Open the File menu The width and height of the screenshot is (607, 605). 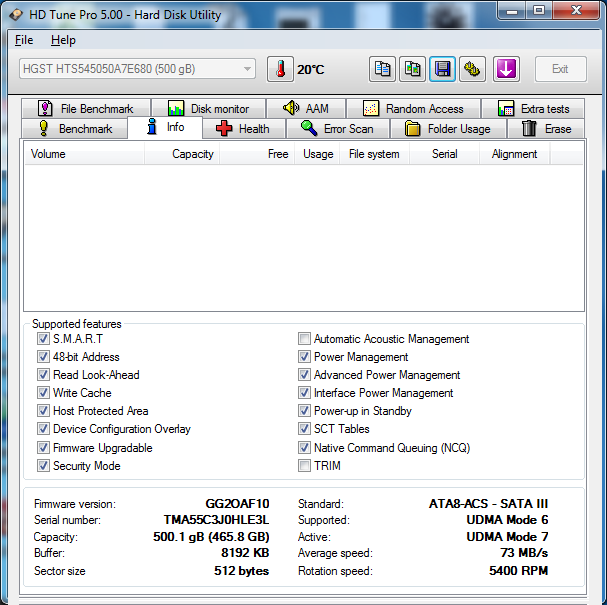pos(24,40)
